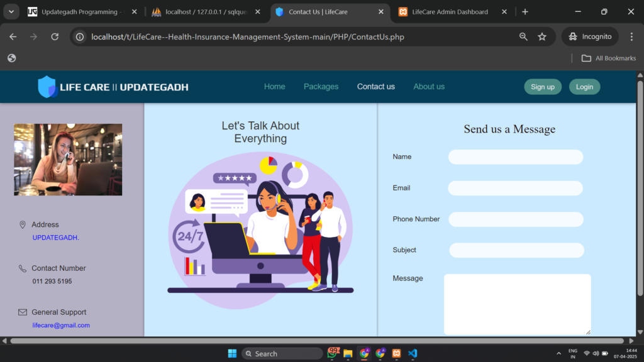Viewport: 644px width, 362px height.
Task: Focus the Email input field
Action: (516, 188)
